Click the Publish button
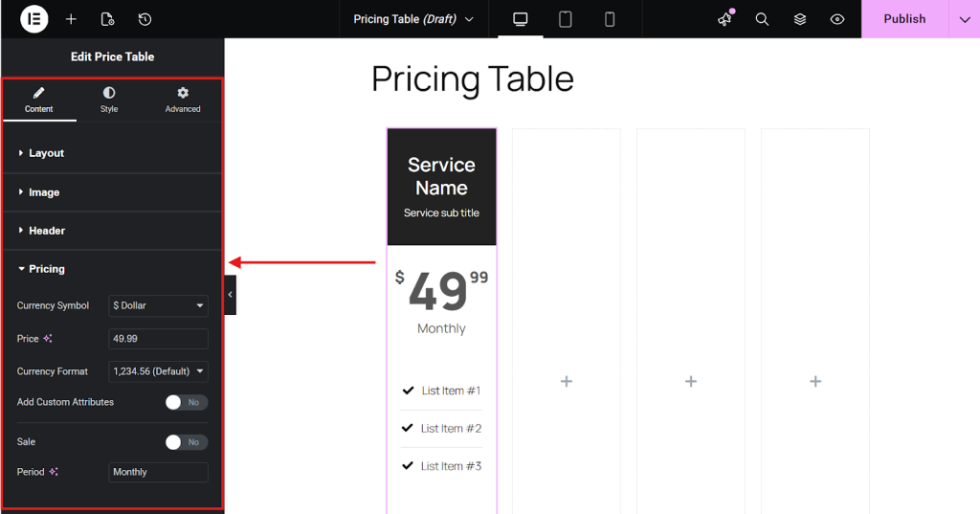The width and height of the screenshot is (980, 514). click(904, 19)
